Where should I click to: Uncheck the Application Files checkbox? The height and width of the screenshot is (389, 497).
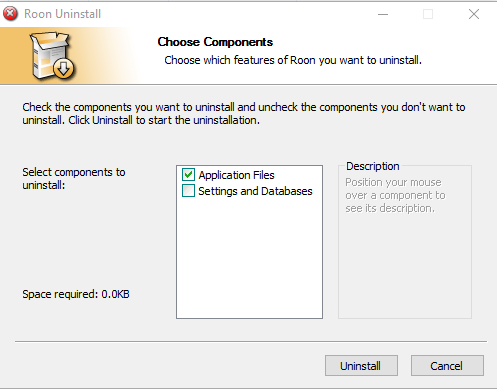[188, 175]
